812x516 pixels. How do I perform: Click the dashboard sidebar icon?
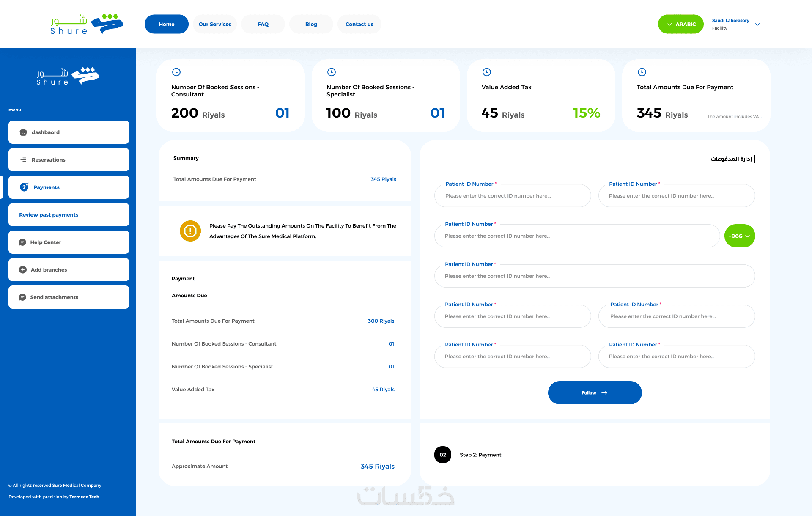point(23,132)
